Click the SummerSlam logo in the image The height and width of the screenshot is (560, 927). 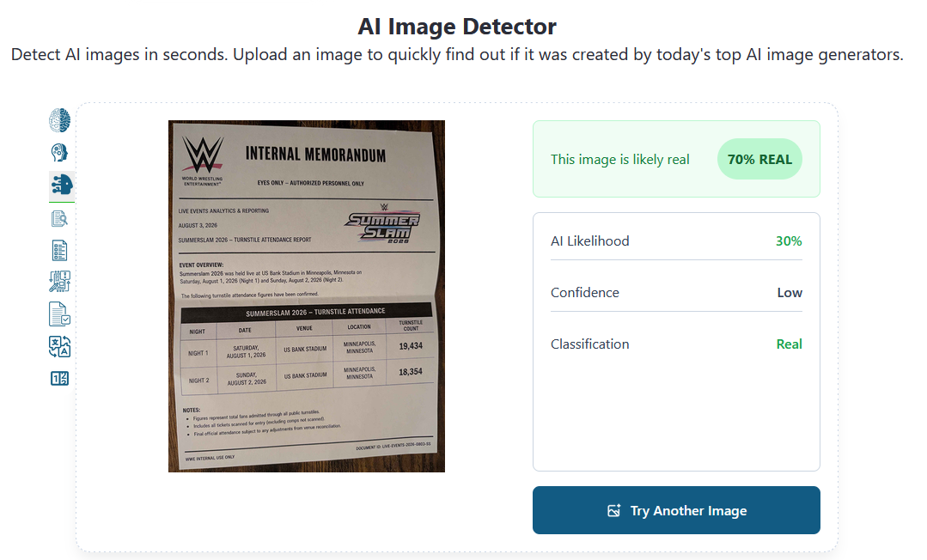click(x=382, y=225)
